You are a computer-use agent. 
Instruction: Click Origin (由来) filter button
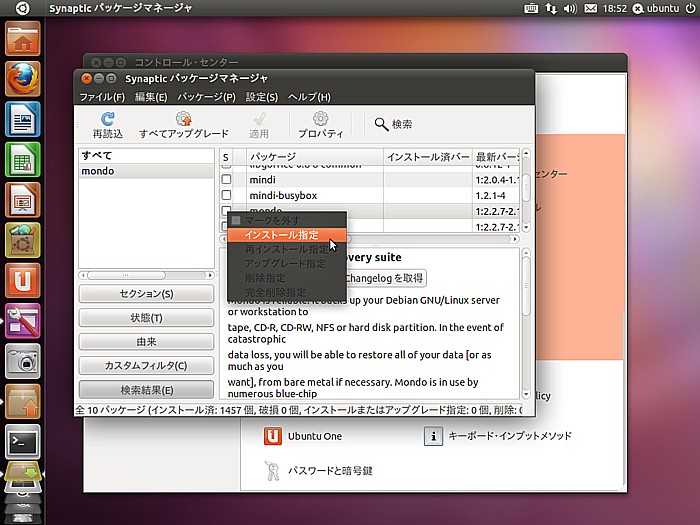point(146,342)
